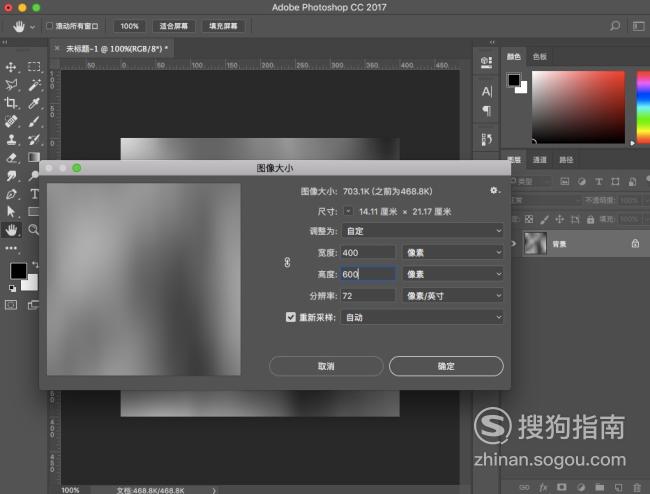Switch to the Color panel tab
650x494 pixels.
point(514,57)
